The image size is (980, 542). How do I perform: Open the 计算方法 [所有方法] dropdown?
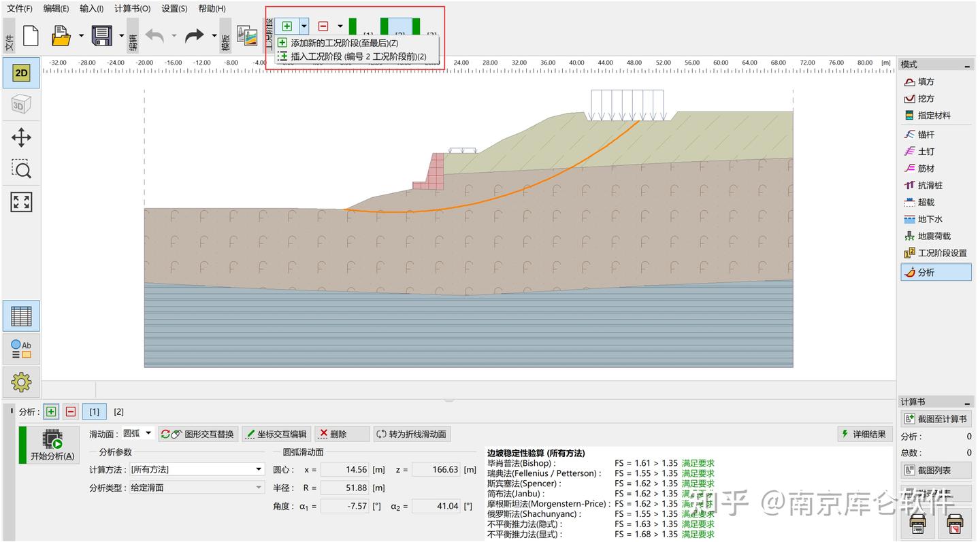pyautogui.click(x=197, y=469)
